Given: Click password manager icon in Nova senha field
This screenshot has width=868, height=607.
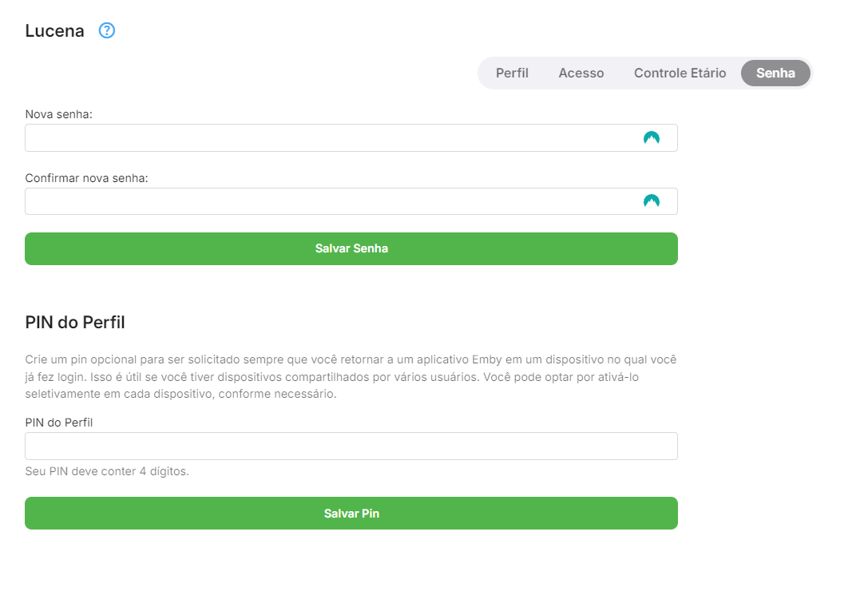Looking at the screenshot, I should pyautogui.click(x=652, y=138).
